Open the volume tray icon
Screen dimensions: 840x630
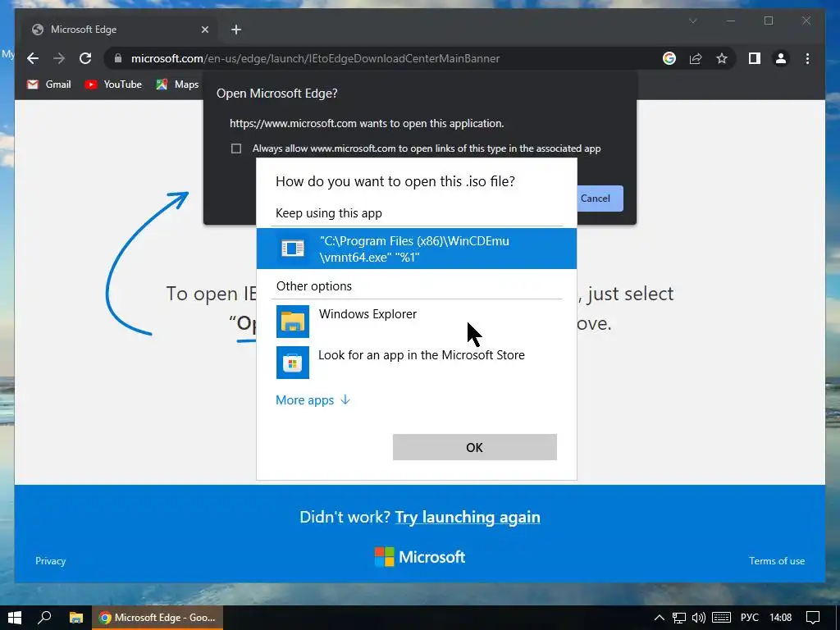699,618
